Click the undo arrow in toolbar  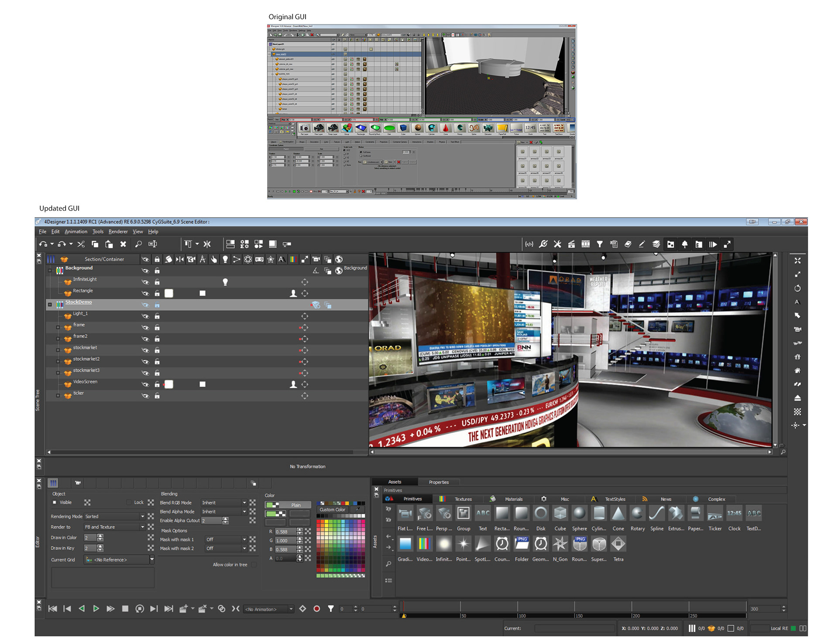click(43, 244)
